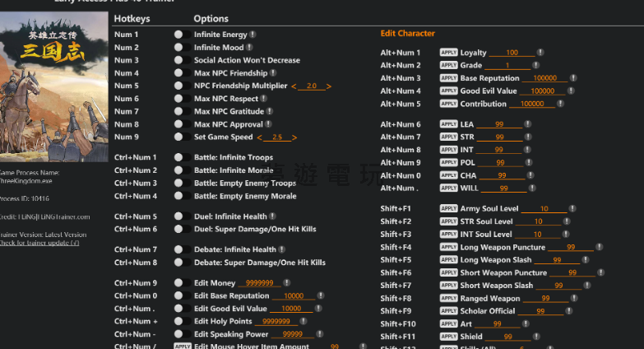The image size is (644, 349).
Task: Click the info icon next to Infinite Mood
Action: 249,48
